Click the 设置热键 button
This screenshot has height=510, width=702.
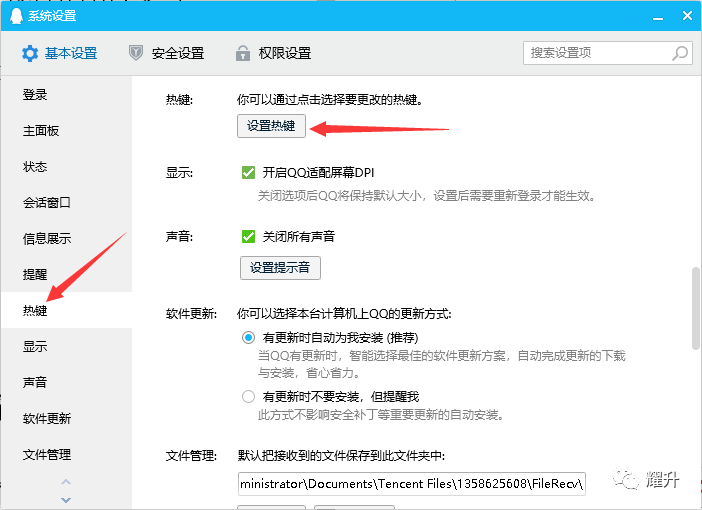coord(271,126)
